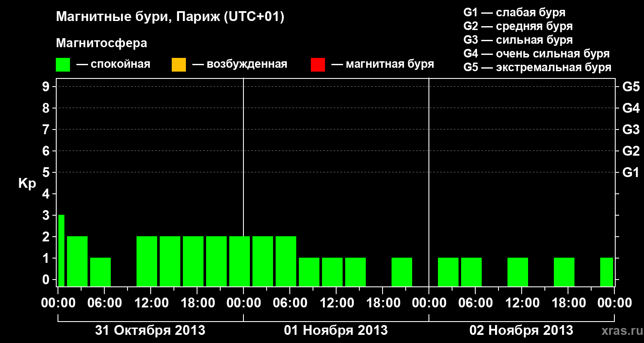Click the '02 Ноября 2013' date label
The image size is (644, 343).
(x=521, y=330)
